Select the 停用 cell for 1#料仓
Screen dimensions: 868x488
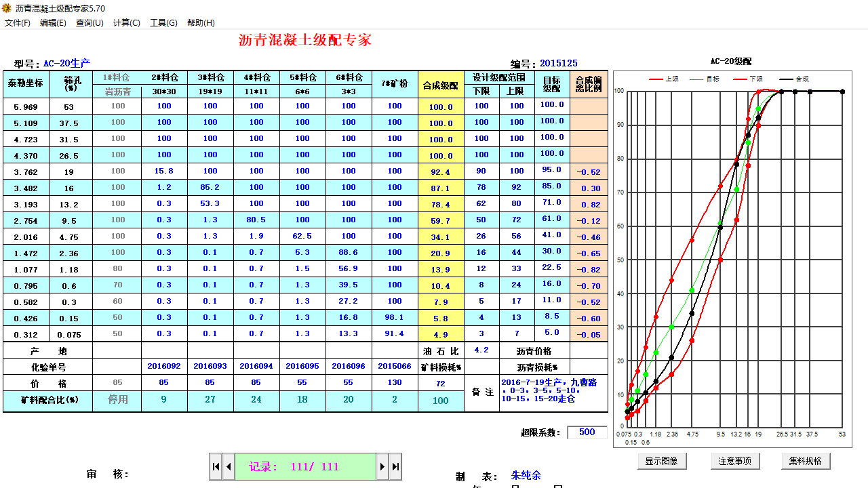(119, 399)
